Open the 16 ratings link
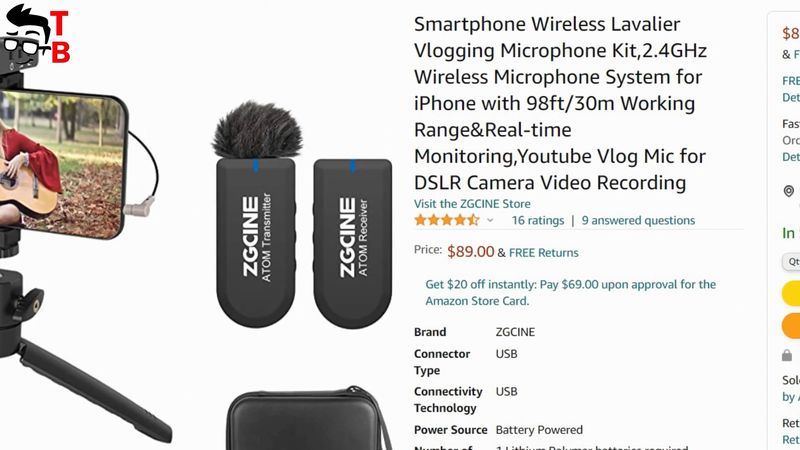The width and height of the screenshot is (800, 450). pyautogui.click(x=538, y=220)
